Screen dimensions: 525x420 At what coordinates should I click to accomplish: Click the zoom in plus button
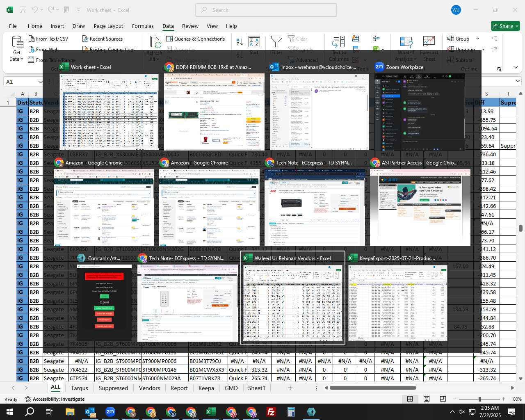pos(503,399)
